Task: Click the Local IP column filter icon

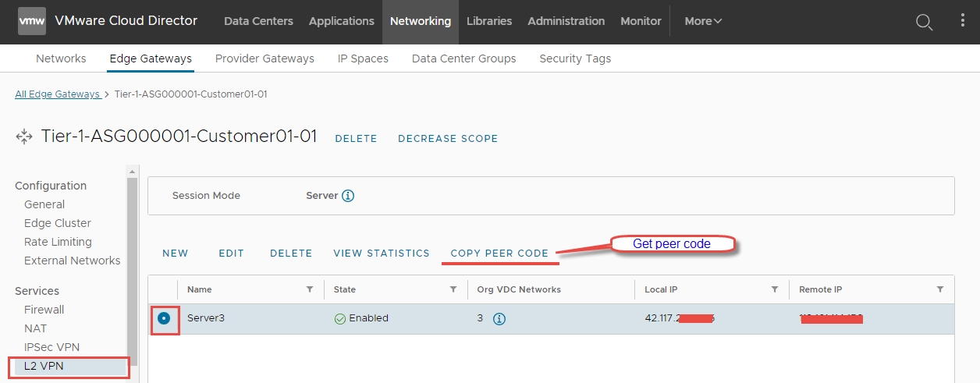Action: point(775,289)
